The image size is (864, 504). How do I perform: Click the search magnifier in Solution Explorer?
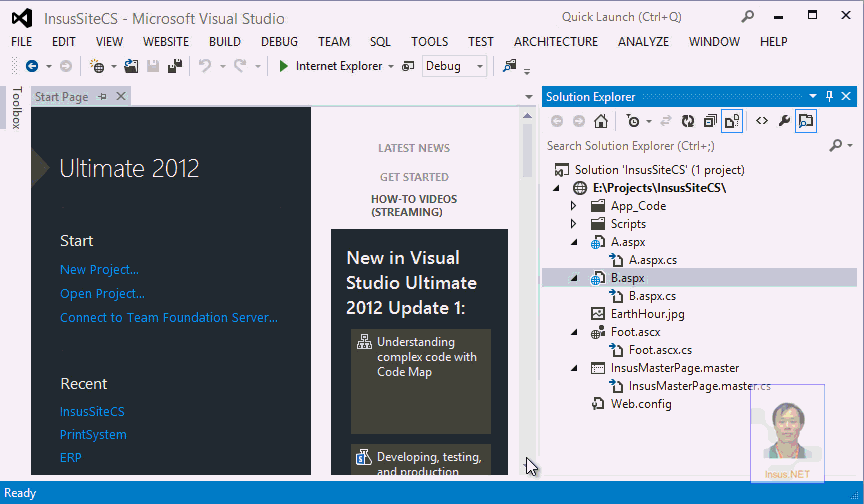point(836,145)
